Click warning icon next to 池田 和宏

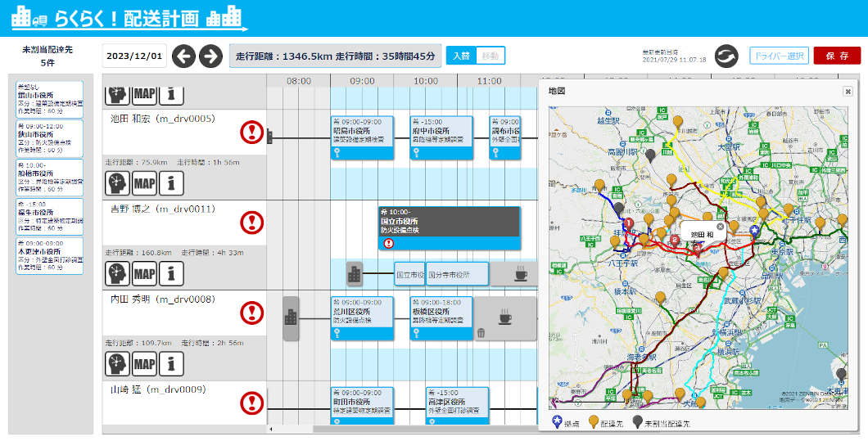click(252, 132)
